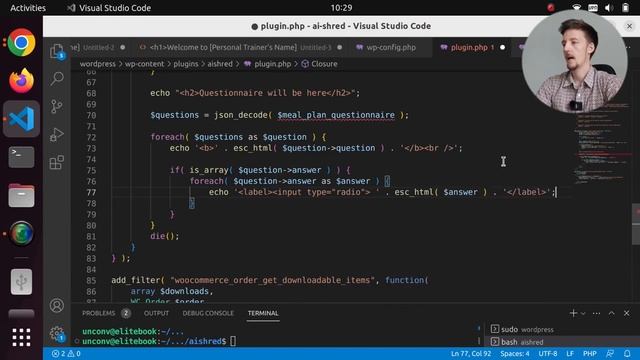
Task: Close the Untitled-3 tab via unsaved dot
Action: click(x=340, y=47)
